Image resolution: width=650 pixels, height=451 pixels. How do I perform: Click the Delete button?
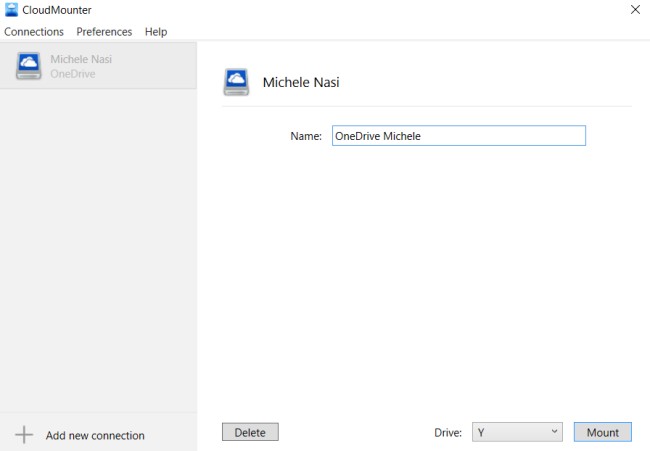click(x=250, y=432)
